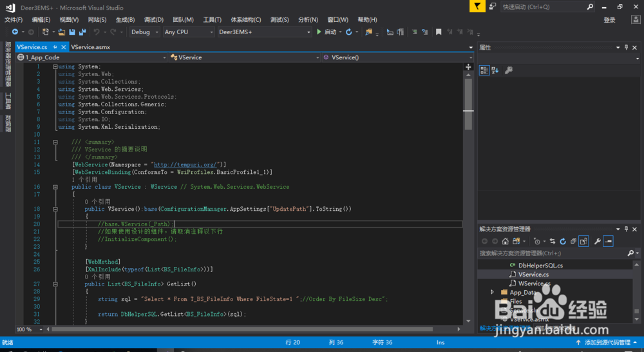Click the comment out selected lines icon
644x352 pixels.
pyautogui.click(x=414, y=32)
